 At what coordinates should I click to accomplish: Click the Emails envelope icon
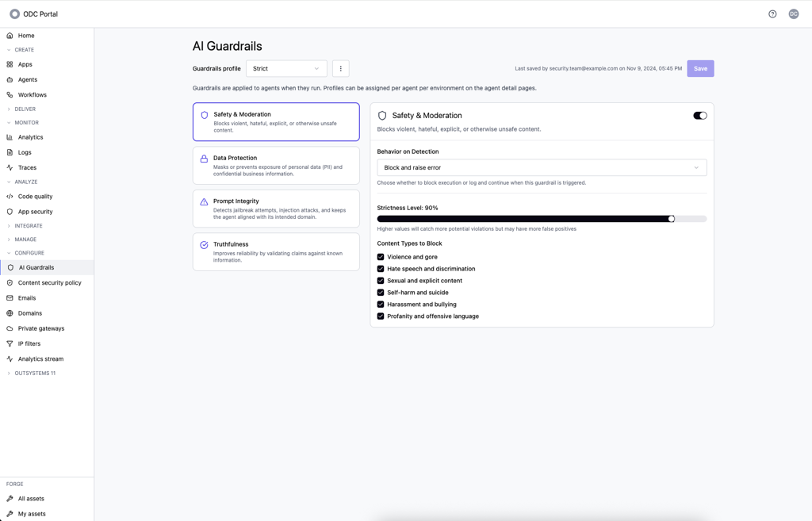pyautogui.click(x=10, y=298)
